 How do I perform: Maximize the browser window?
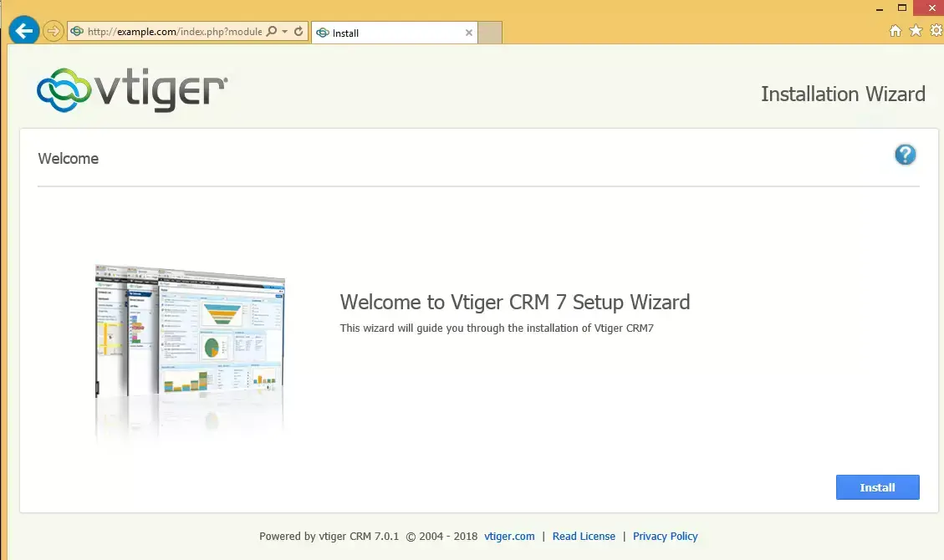[902, 8]
